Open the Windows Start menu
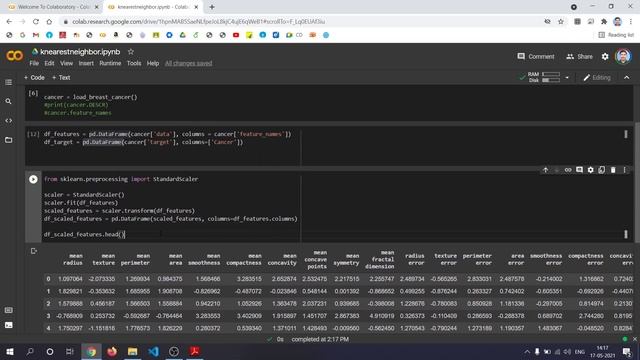 10,351
